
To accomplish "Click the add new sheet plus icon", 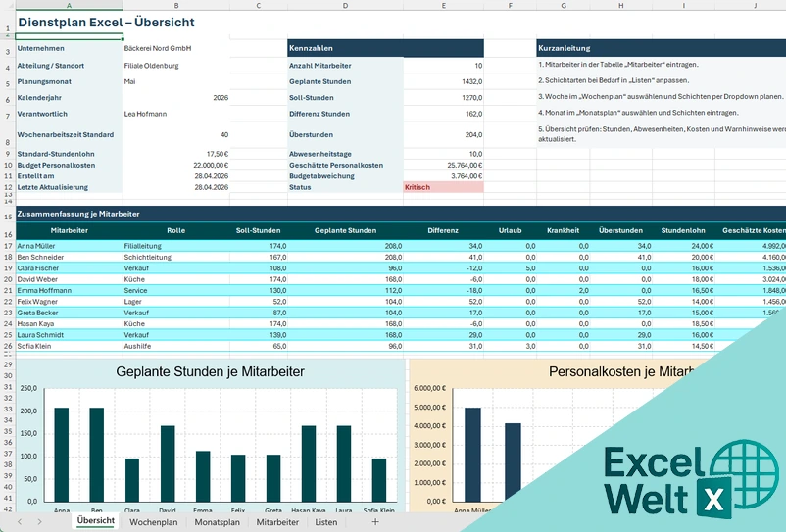I will click(x=375, y=522).
